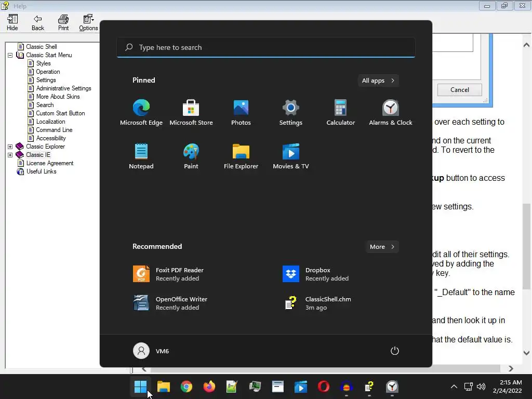The height and width of the screenshot is (399, 532).
Task: Launch the Calculator app
Action: click(341, 113)
